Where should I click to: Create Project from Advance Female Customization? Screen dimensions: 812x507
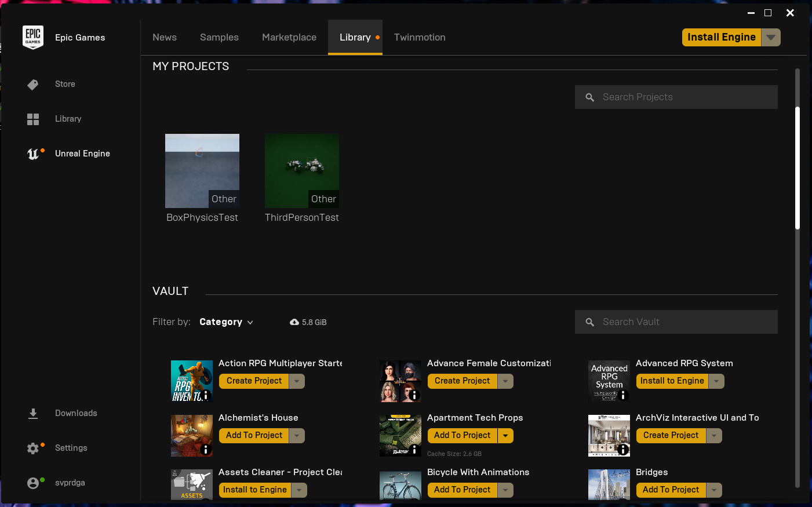463,381
